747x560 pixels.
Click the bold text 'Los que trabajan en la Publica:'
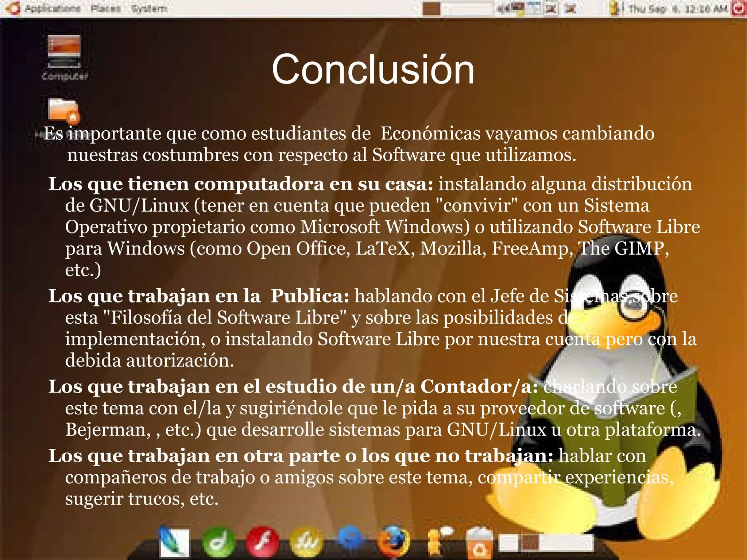click(199, 296)
